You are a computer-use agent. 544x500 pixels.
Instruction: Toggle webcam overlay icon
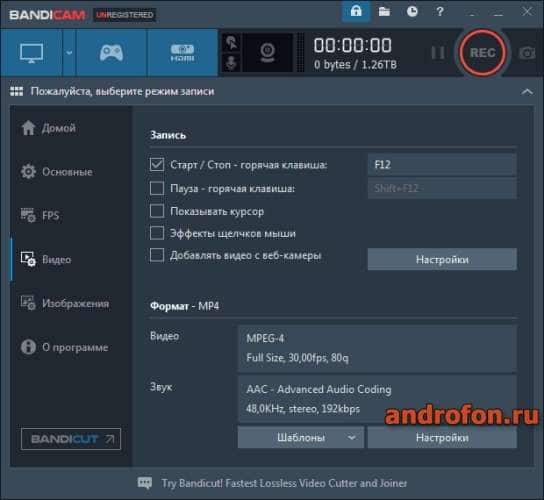(267, 53)
